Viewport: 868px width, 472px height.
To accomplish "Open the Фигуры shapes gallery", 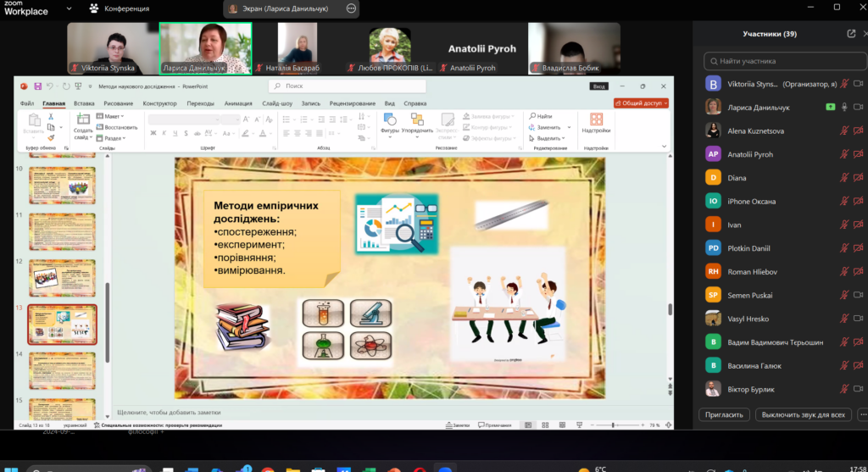I will click(390, 125).
